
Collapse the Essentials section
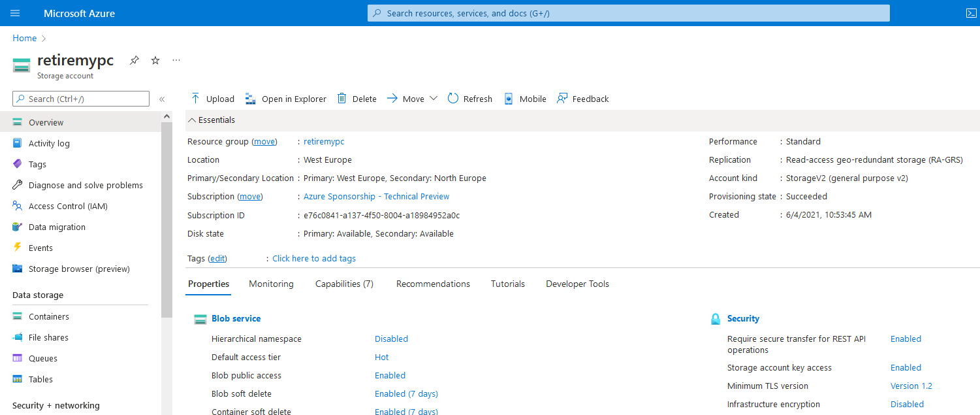pos(211,120)
